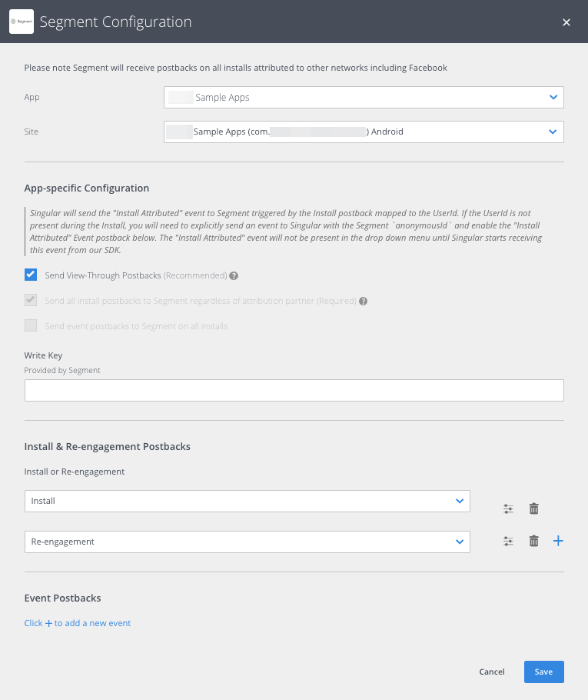Toggle send all install postbacks checkbox
The height and width of the screenshot is (700, 588).
pos(31,300)
